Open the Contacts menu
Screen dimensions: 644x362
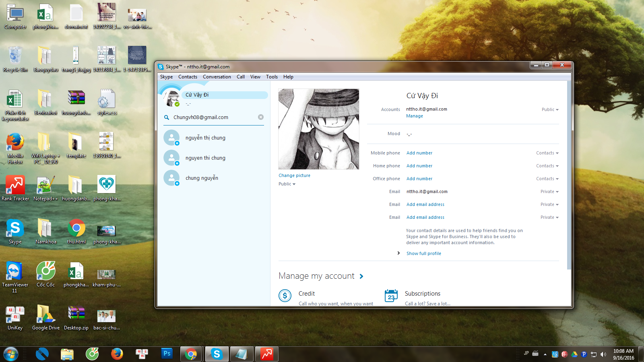click(188, 77)
